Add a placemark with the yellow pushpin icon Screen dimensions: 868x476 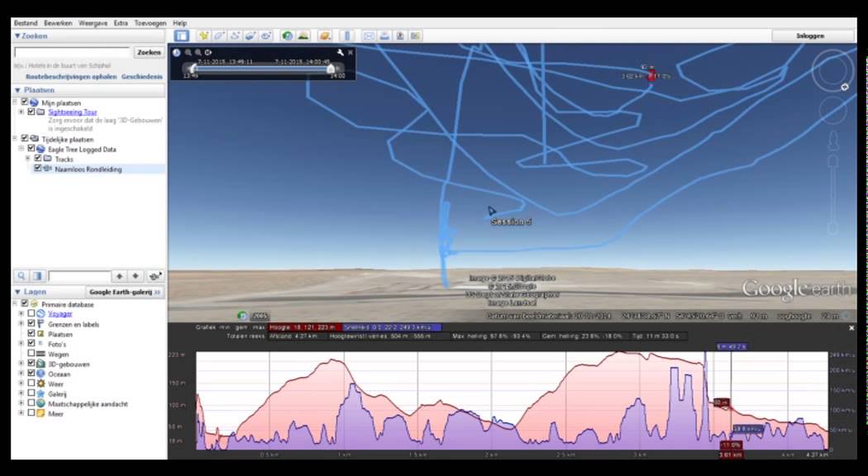[203, 36]
